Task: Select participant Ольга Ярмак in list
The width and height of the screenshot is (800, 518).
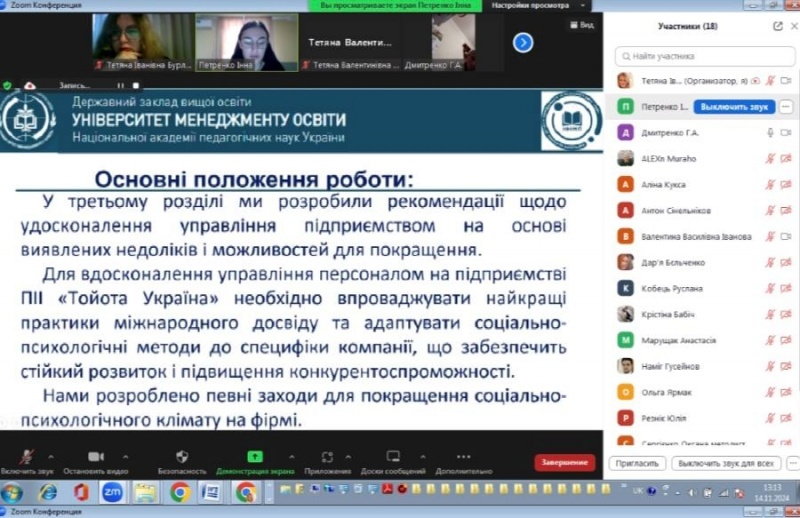Action: pos(702,392)
